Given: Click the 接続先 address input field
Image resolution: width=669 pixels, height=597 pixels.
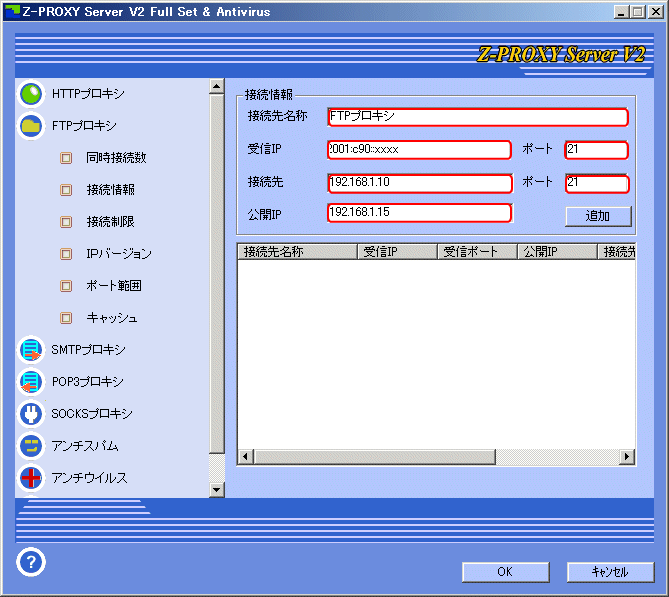Looking at the screenshot, I should [x=420, y=183].
